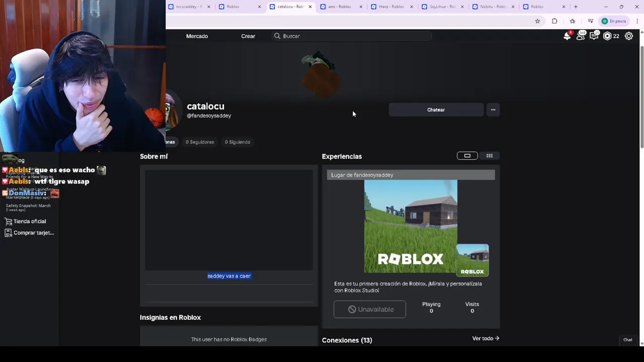Close the catalocu tab
This screenshot has height=362, width=644.
(310, 7)
